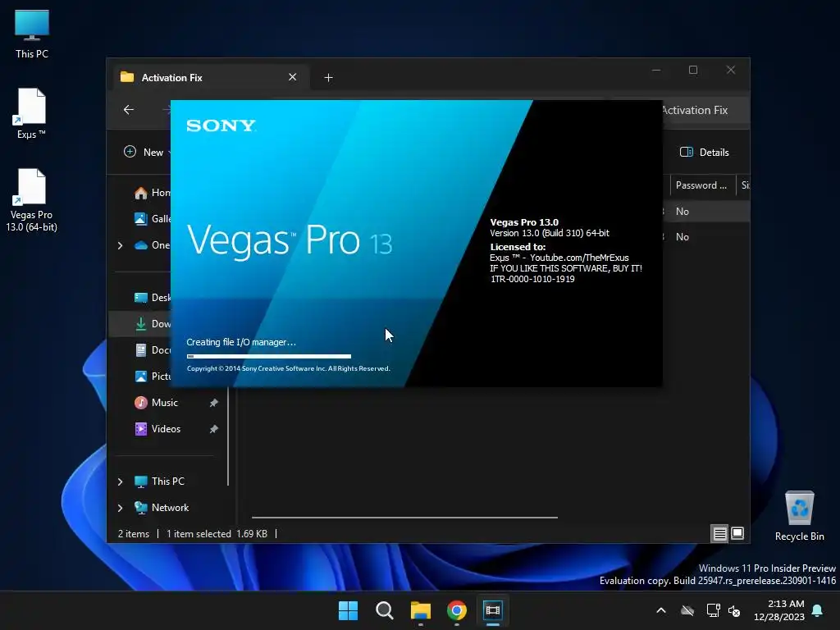Select the Recycle Bin desktop icon

(x=799, y=515)
